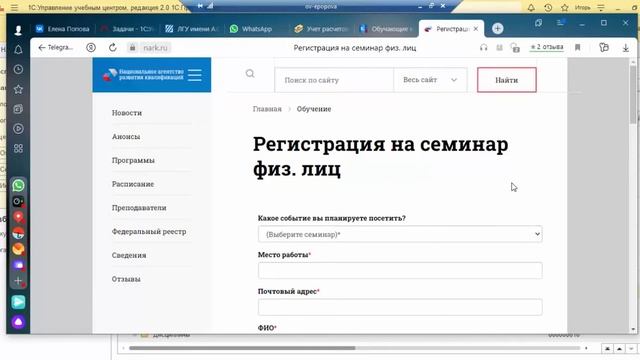Open a new browser tab
This screenshot has height=360, width=640.
tap(498, 29)
